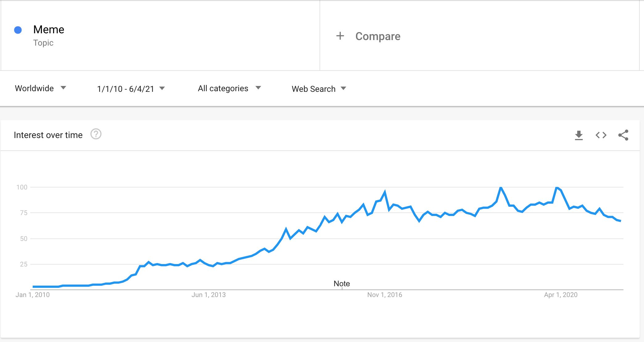Click the Jun 1, 2013 axis label

click(x=208, y=295)
